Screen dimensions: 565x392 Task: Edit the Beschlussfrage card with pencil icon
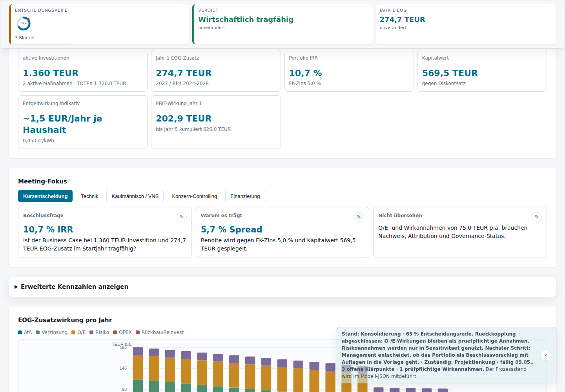click(x=182, y=217)
